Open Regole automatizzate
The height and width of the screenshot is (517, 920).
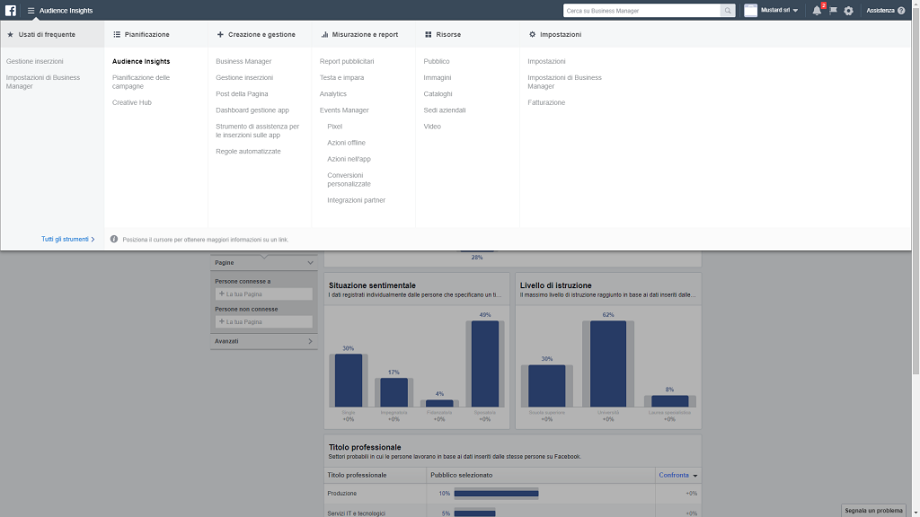coord(248,151)
